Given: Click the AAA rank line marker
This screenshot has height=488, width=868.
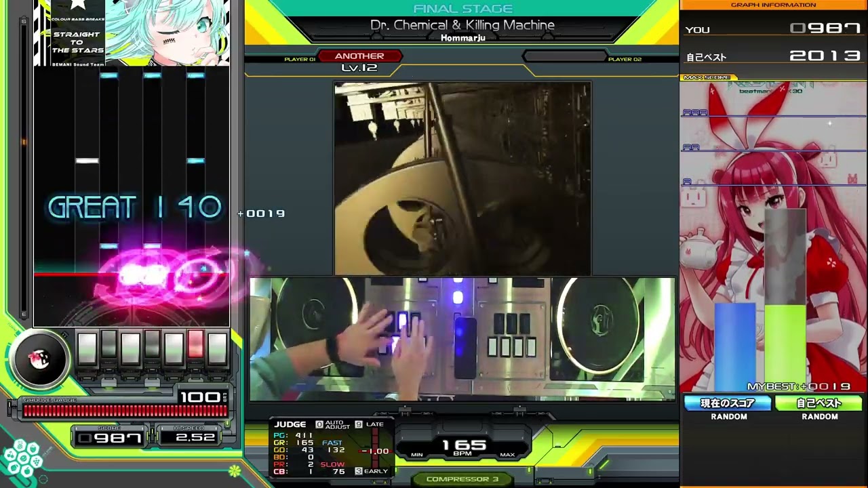Looking at the screenshot, I should click(694, 113).
